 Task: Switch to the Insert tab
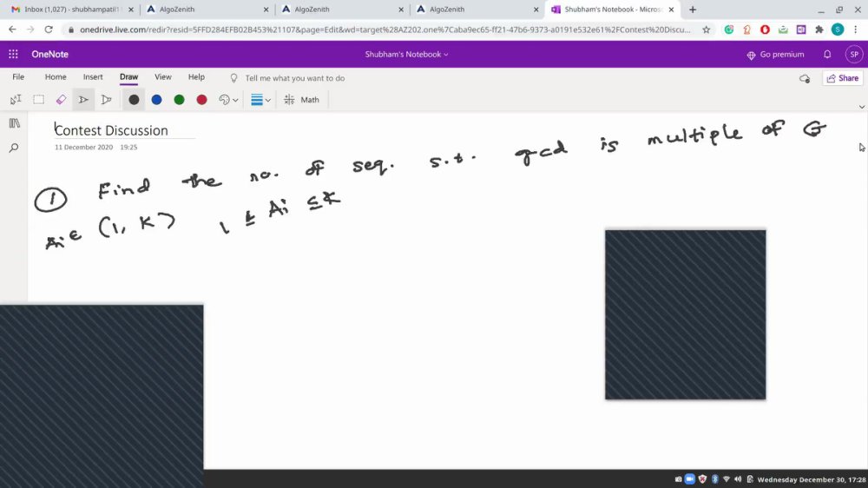pyautogui.click(x=93, y=77)
